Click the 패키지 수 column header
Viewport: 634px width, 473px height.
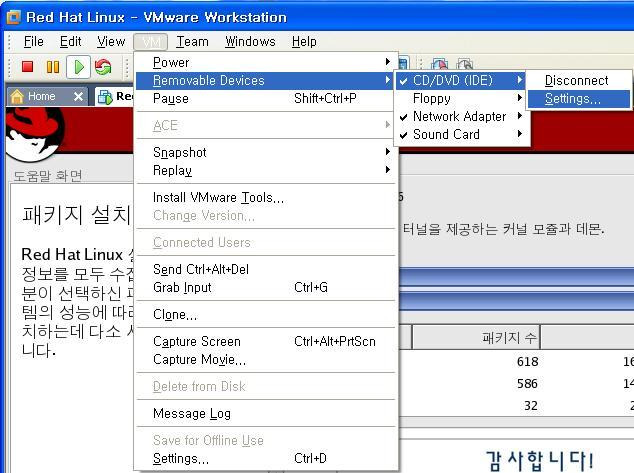coord(476,337)
